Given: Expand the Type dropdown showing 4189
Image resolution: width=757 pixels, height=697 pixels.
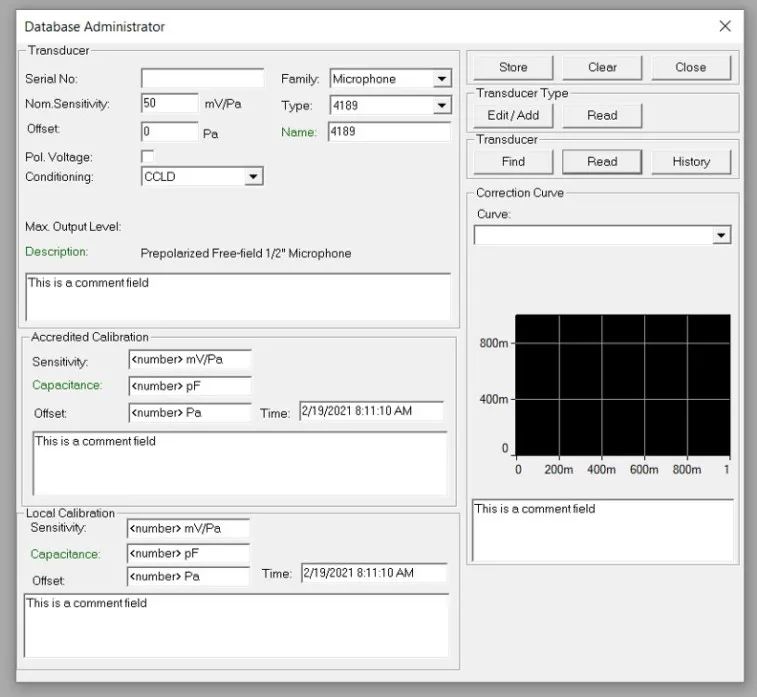Looking at the screenshot, I should click(x=441, y=105).
